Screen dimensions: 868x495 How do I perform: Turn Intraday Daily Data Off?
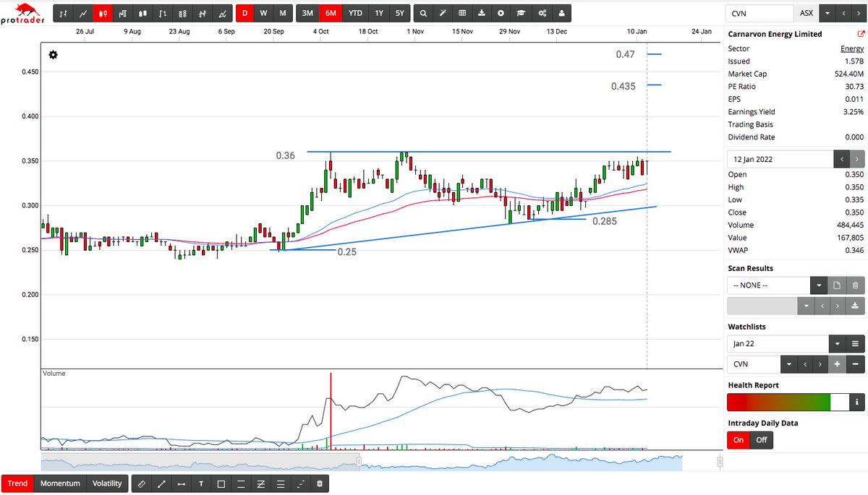coord(761,439)
